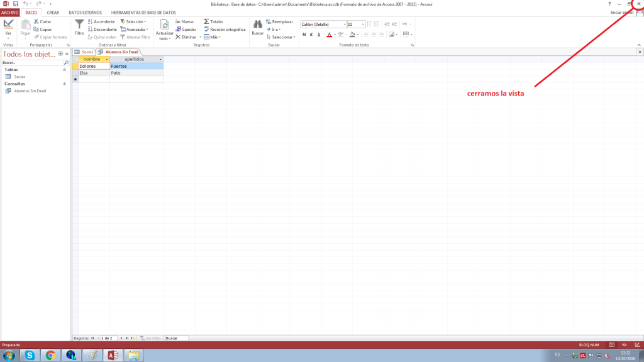This screenshot has width=644, height=362.
Task: Open the Calibri font name dropdown
Action: click(343, 25)
